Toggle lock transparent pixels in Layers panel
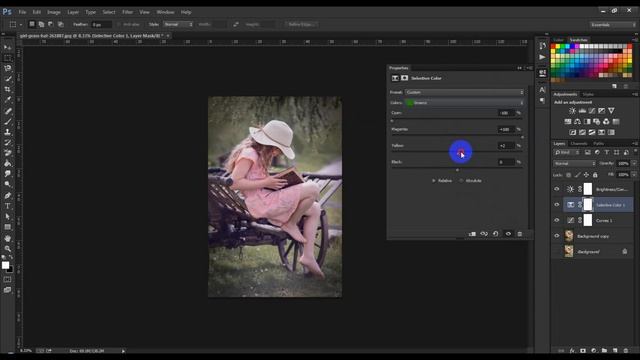Screen dimensions: 640x360 coord(568,175)
